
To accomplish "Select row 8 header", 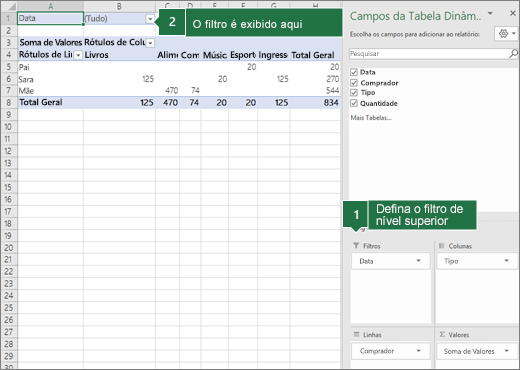I will coord(9,103).
